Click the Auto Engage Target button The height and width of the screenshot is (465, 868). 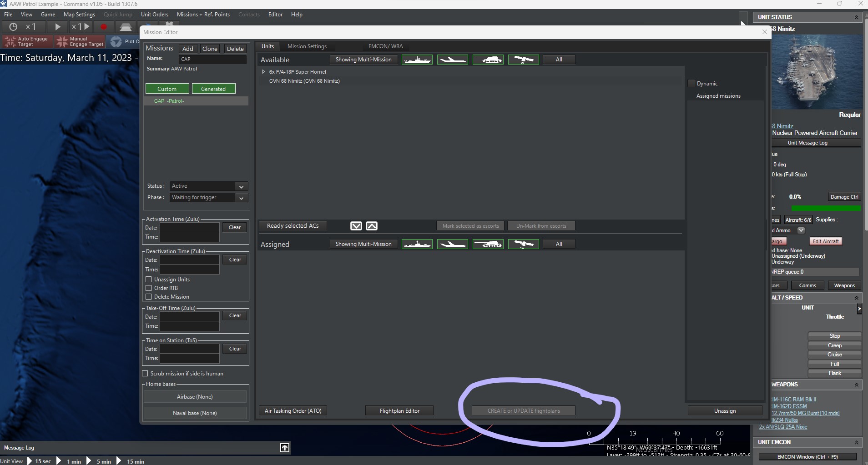[26, 42]
